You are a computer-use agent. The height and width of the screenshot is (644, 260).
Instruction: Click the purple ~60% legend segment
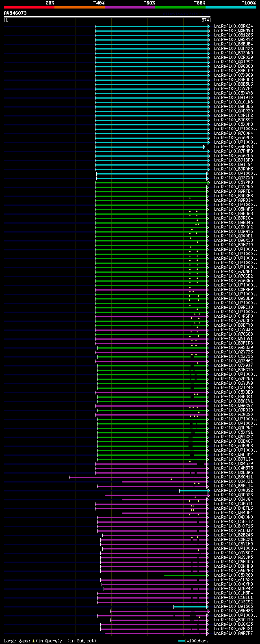pyautogui.click(x=130, y=7)
